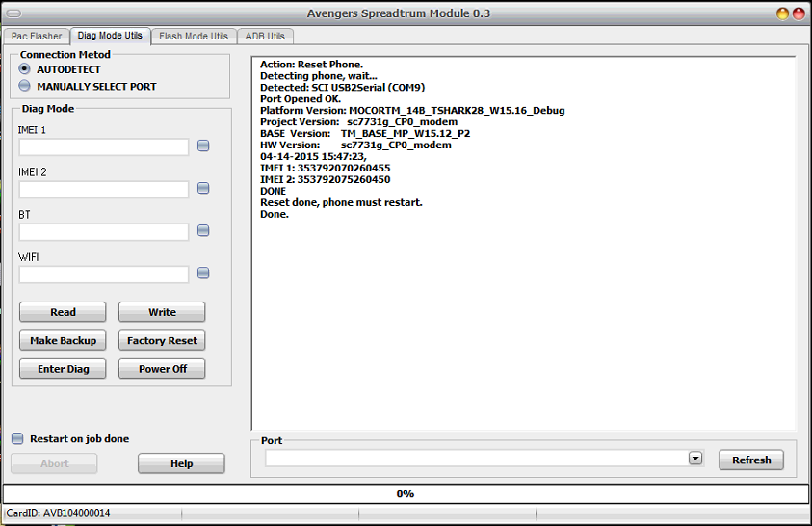Viewport: 812px width, 526px height.
Task: Click the Refresh ports button
Action: coord(751,460)
